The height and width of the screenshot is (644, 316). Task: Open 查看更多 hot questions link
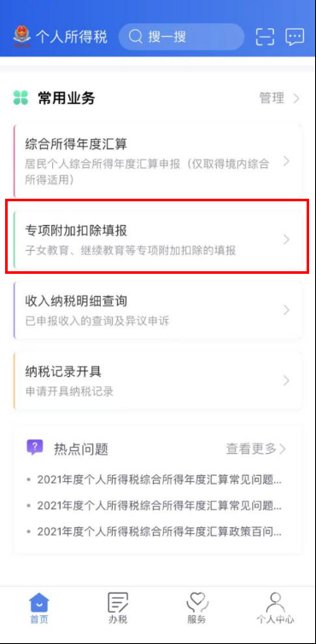pyautogui.click(x=256, y=449)
